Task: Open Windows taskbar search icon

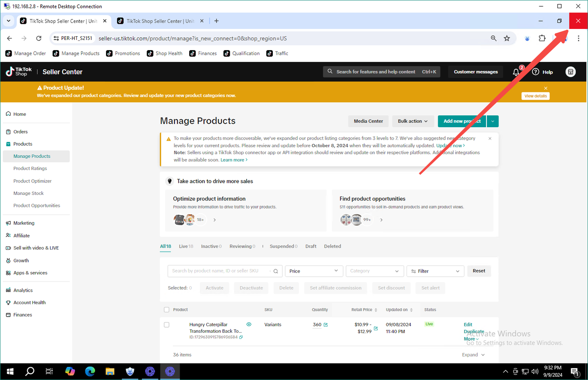Action: (30, 371)
